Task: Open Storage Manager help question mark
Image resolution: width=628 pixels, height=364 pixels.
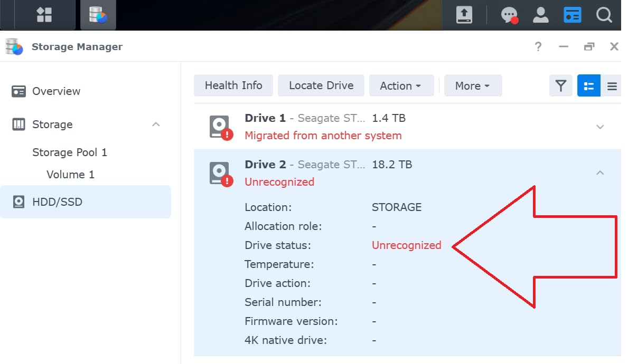Action: 538,46
